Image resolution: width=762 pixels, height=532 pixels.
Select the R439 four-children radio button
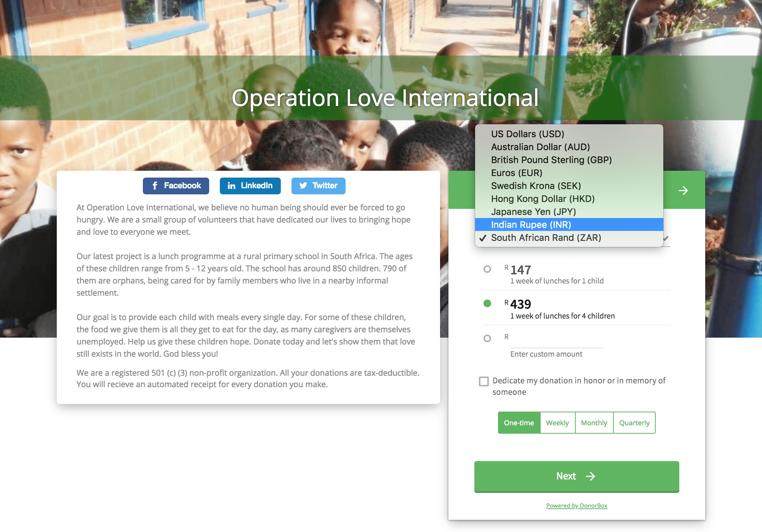pyautogui.click(x=486, y=303)
